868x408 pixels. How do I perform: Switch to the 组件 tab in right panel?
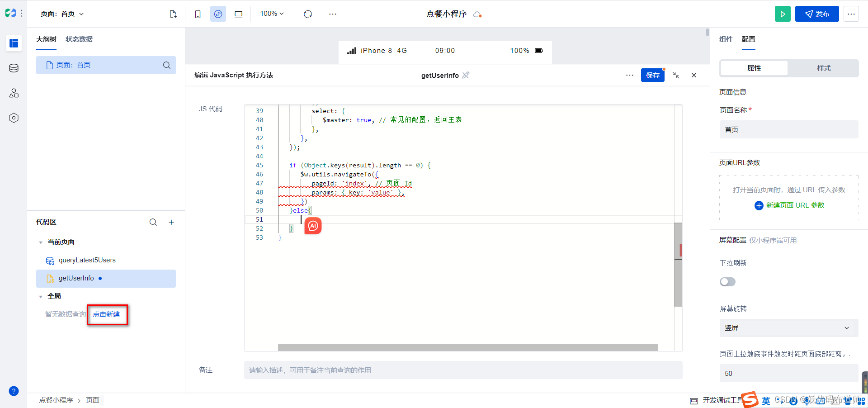[x=726, y=39]
